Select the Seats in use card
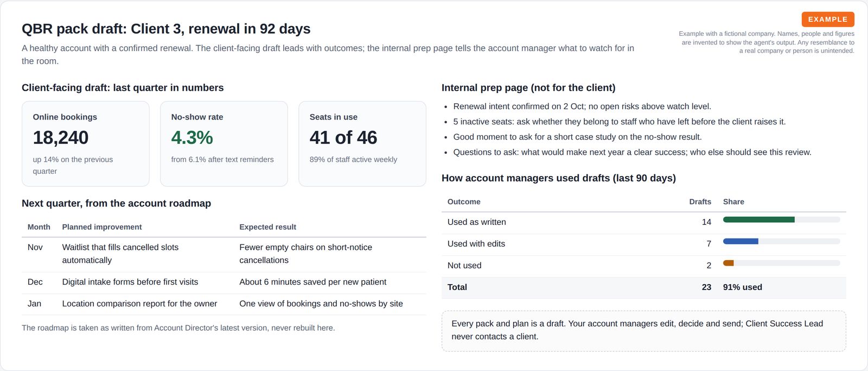Screen dimensions: 868x371 click(x=362, y=144)
